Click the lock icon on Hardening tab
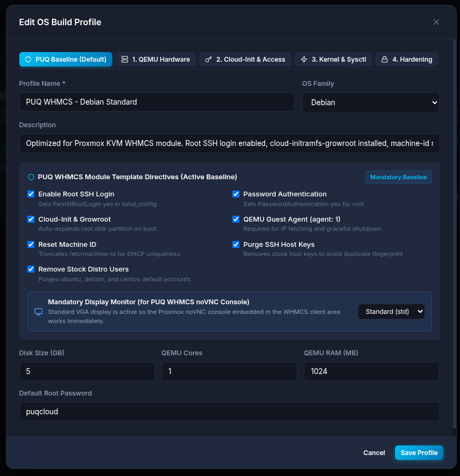The image size is (460, 476). pyautogui.click(x=384, y=60)
